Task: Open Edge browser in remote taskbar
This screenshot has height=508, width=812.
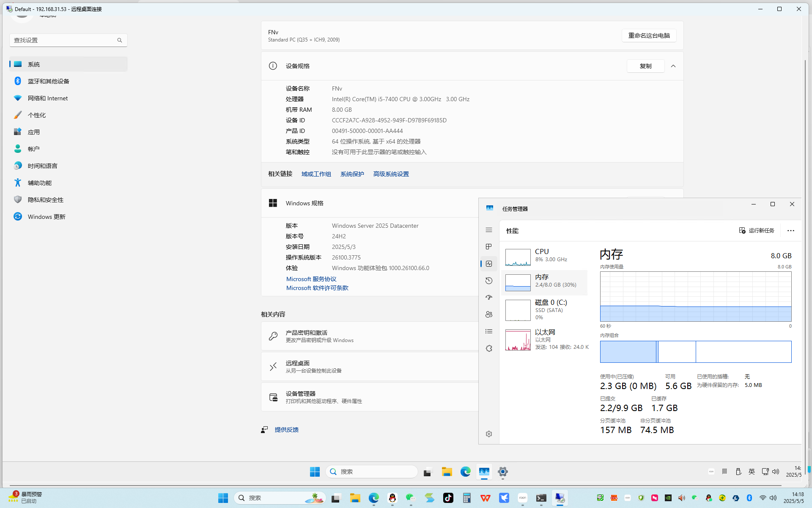Action: click(x=465, y=472)
